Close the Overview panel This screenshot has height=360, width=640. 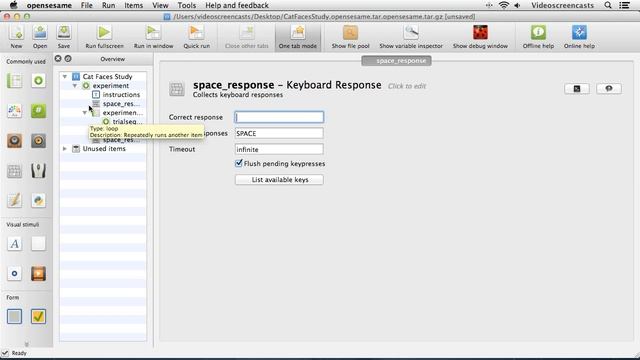pyautogui.click(x=58, y=59)
